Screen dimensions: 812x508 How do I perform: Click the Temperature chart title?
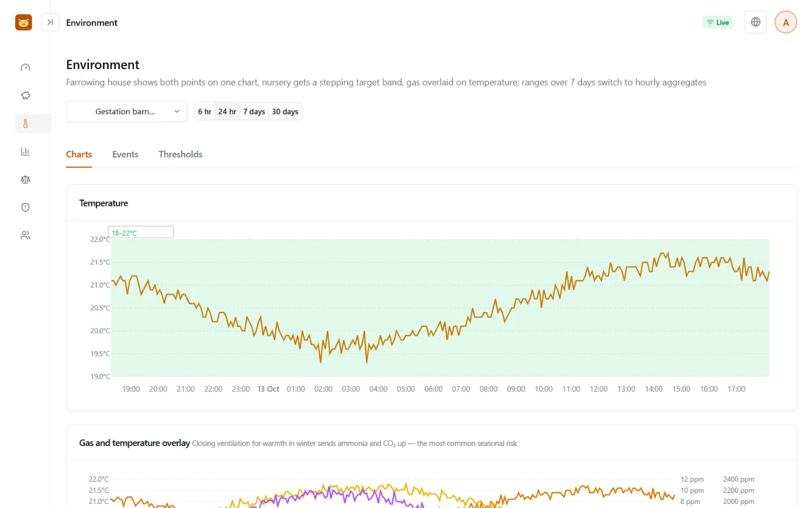[x=104, y=203]
